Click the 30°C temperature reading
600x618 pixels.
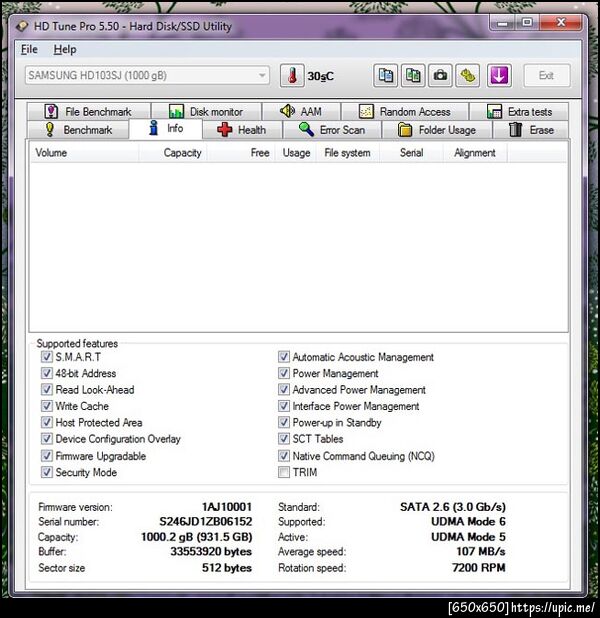320,76
